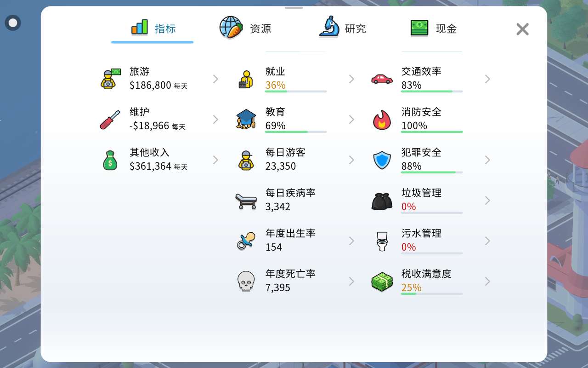Expand the 就业 employment details chevron
This screenshot has width=588, height=368.
351,79
